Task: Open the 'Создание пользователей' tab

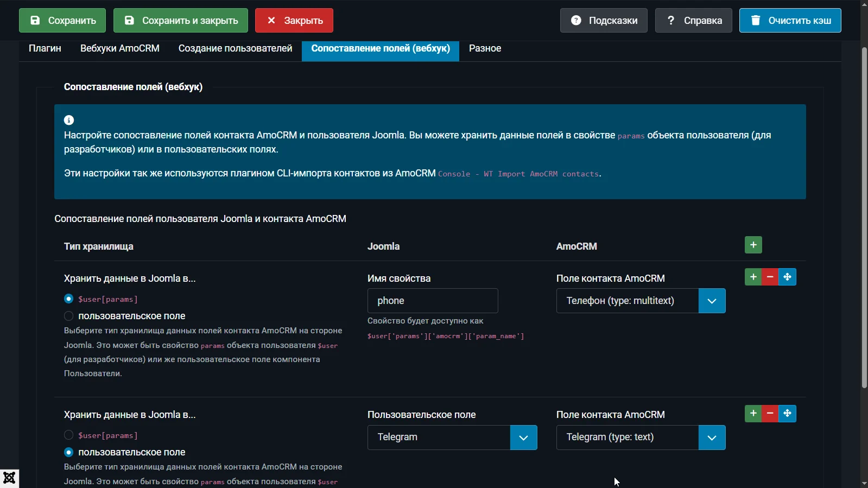Action: (235, 48)
